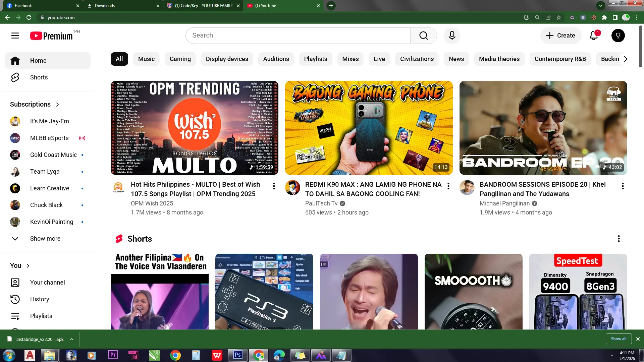
Task: Click the OPM Wish 2025 channel avatar
Action: [x=118, y=187]
